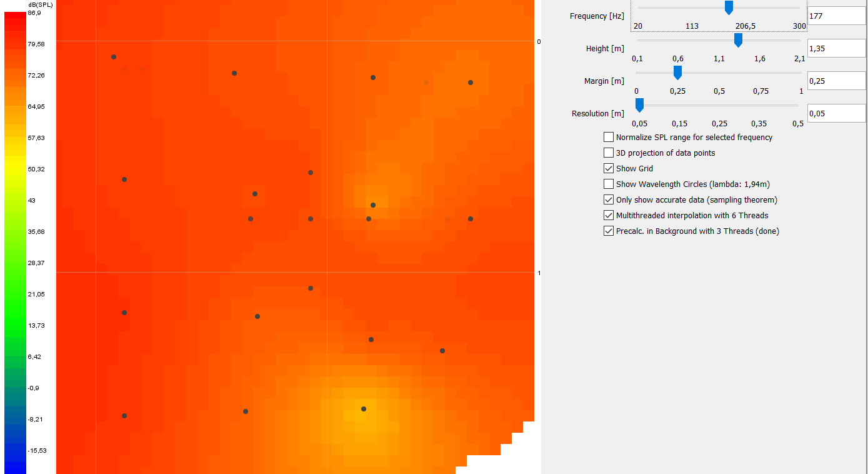Click the Resolution slider handle
Viewport: 868px width, 474px height.
pyautogui.click(x=639, y=105)
